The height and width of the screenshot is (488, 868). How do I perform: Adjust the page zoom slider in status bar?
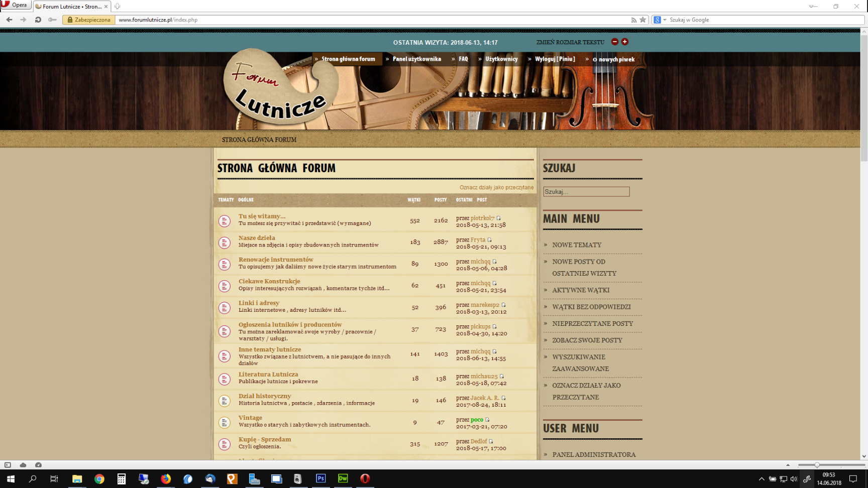pos(817,465)
